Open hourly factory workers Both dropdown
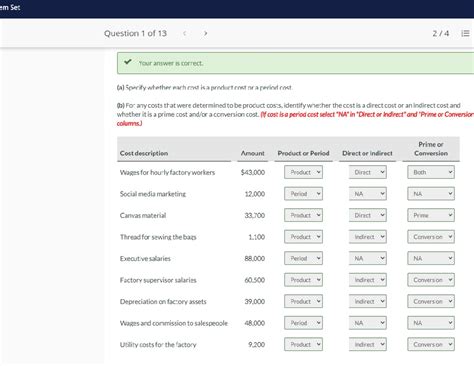474x366 pixels. coord(431,172)
